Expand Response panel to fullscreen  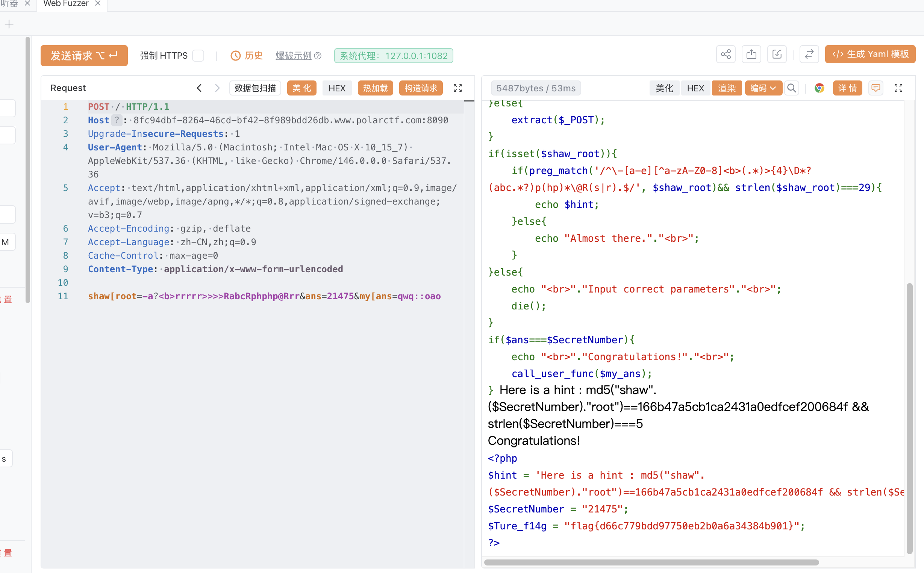point(898,88)
